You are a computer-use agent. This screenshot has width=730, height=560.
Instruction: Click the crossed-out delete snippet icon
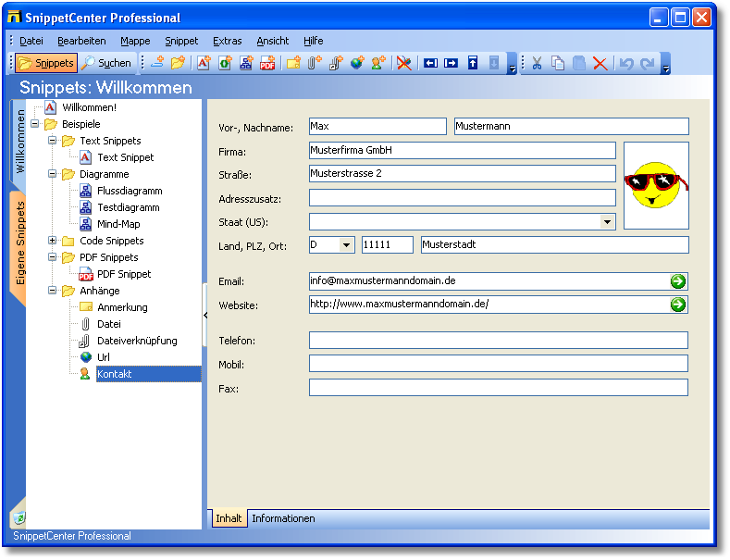404,62
